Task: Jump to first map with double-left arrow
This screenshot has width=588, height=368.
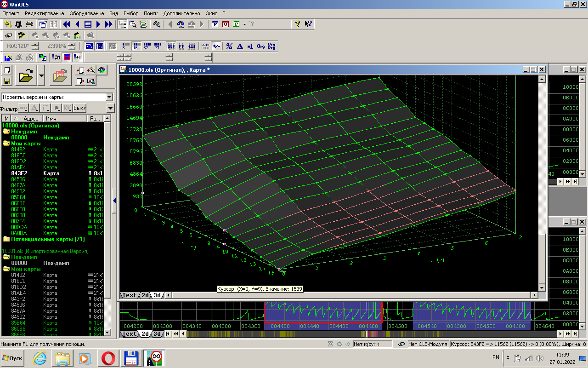Action: (67, 24)
